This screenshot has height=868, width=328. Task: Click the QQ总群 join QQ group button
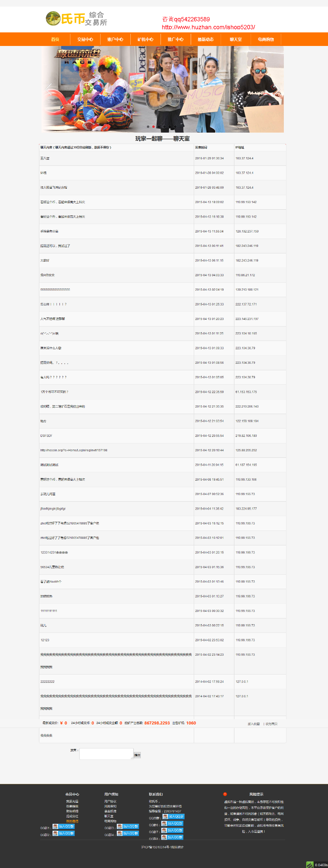tap(173, 816)
